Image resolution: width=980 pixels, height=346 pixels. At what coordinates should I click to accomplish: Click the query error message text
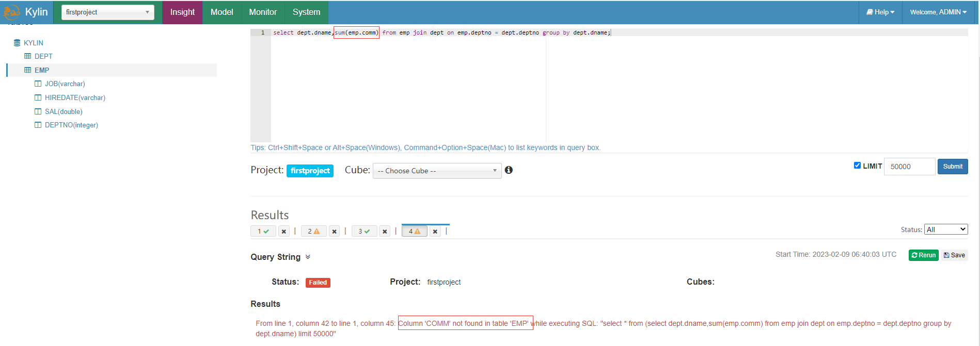tap(603, 328)
